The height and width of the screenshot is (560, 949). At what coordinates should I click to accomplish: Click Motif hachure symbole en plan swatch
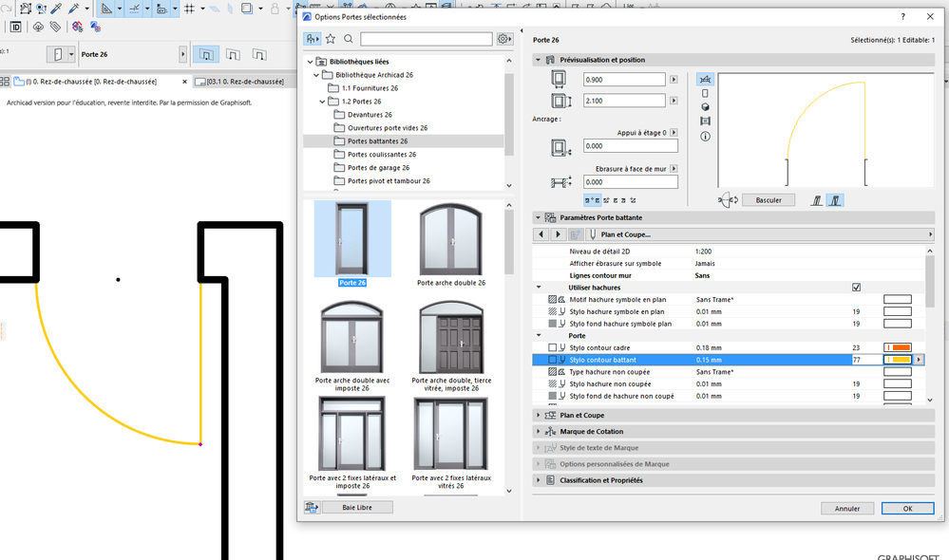(x=898, y=299)
